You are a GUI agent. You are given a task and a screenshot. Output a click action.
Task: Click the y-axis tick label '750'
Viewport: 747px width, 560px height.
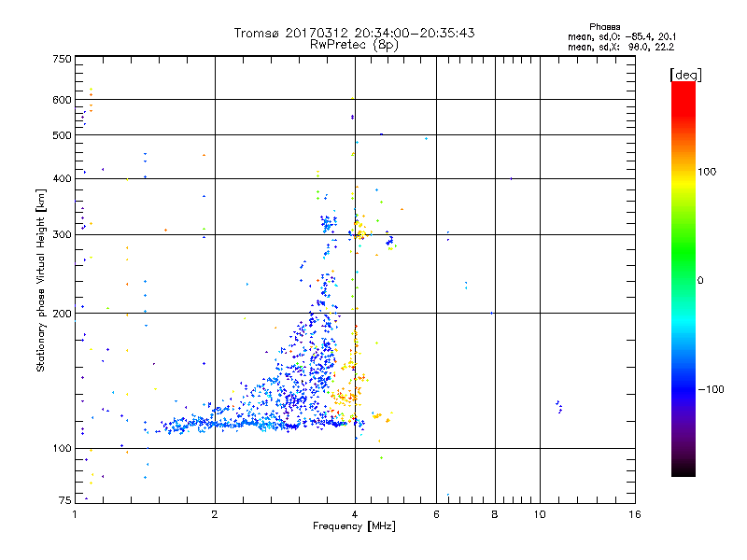point(63,59)
